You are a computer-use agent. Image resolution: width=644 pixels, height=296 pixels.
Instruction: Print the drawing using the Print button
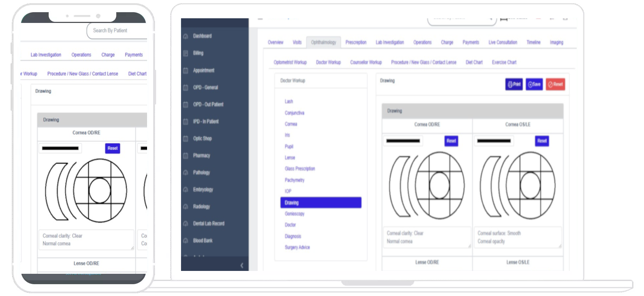[514, 85]
